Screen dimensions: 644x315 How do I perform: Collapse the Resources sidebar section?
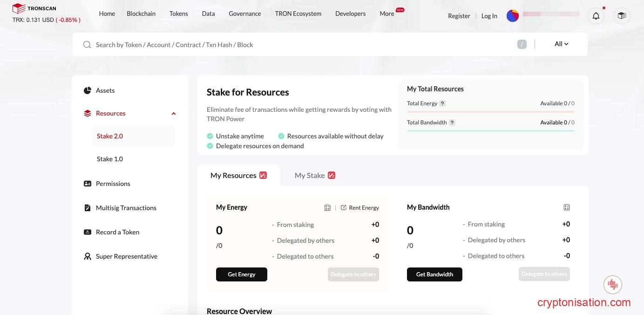[173, 114]
